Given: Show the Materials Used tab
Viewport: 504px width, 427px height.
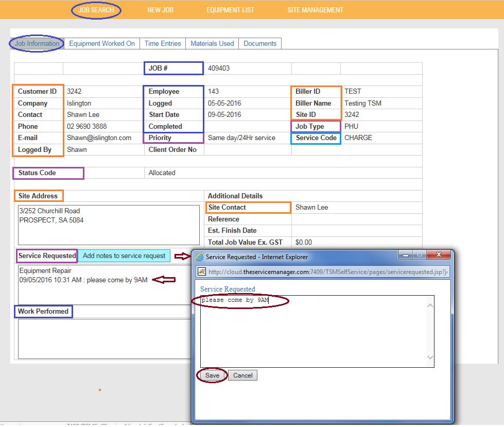Looking at the screenshot, I should tap(212, 44).
